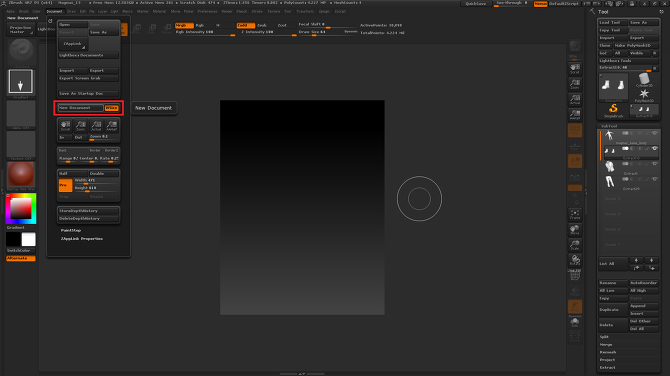Image resolution: width=670 pixels, height=376 pixels.
Task: Click the Make PolyMesh3D button
Action: [x=636, y=46]
